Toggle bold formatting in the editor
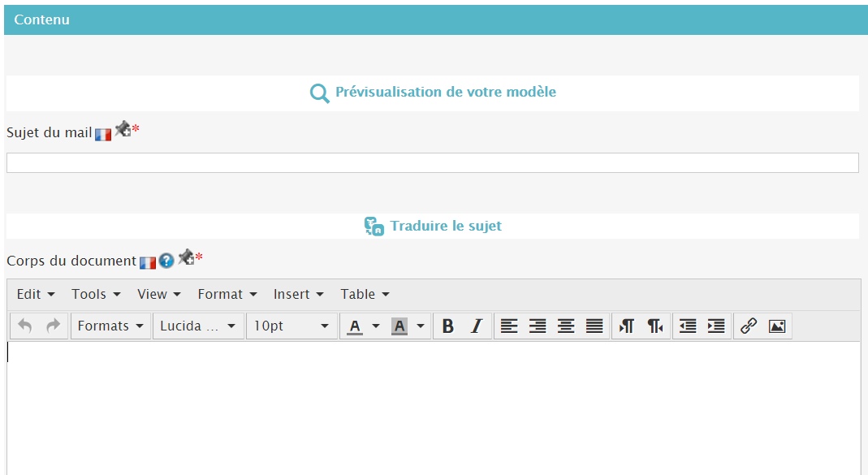 (x=447, y=326)
